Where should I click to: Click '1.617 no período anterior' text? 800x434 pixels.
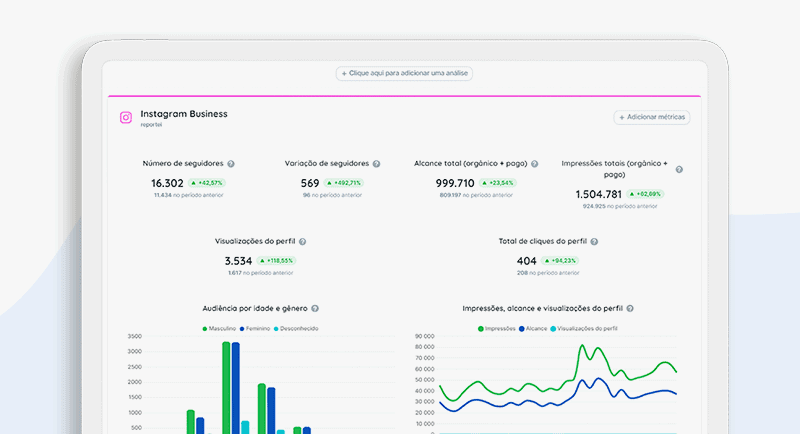pyautogui.click(x=261, y=273)
